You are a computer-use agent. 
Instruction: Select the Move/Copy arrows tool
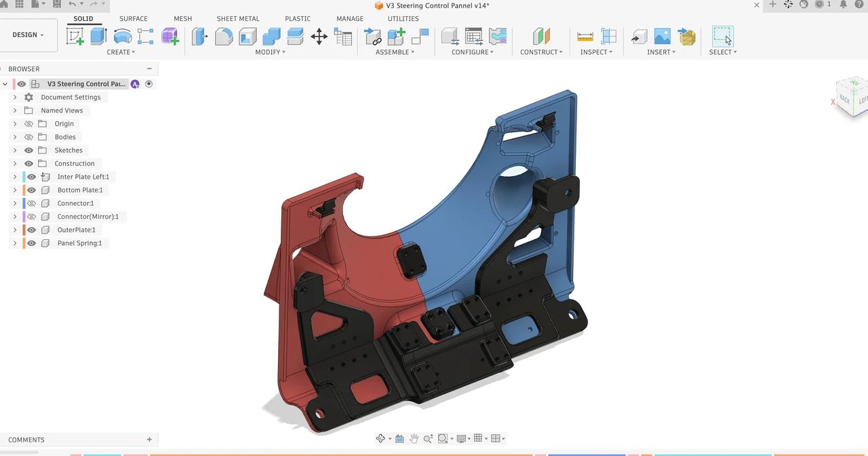319,37
